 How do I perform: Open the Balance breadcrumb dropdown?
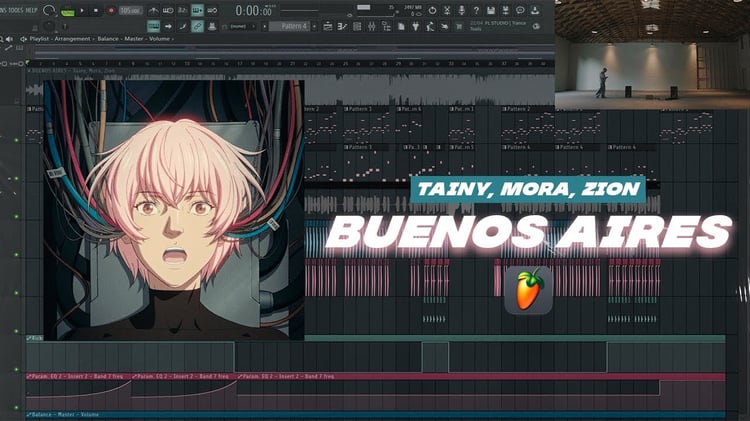point(108,39)
